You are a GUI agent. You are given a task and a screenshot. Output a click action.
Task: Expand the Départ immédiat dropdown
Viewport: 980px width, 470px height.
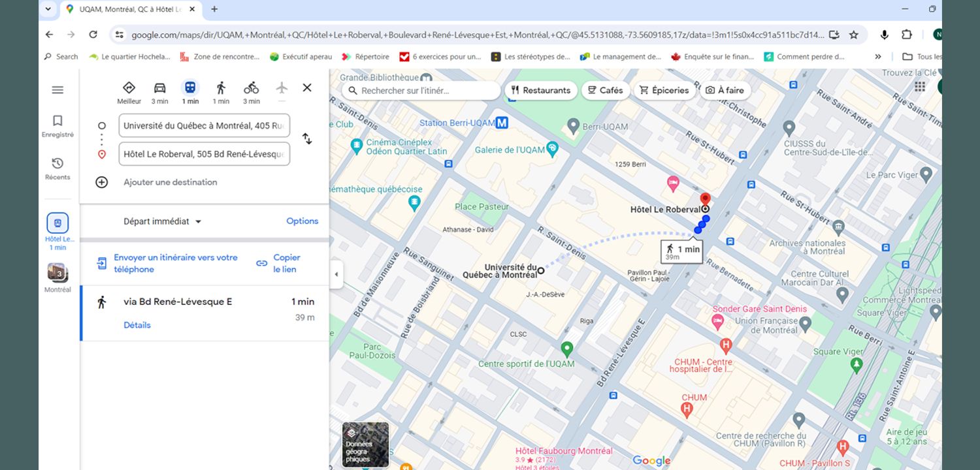(x=163, y=221)
